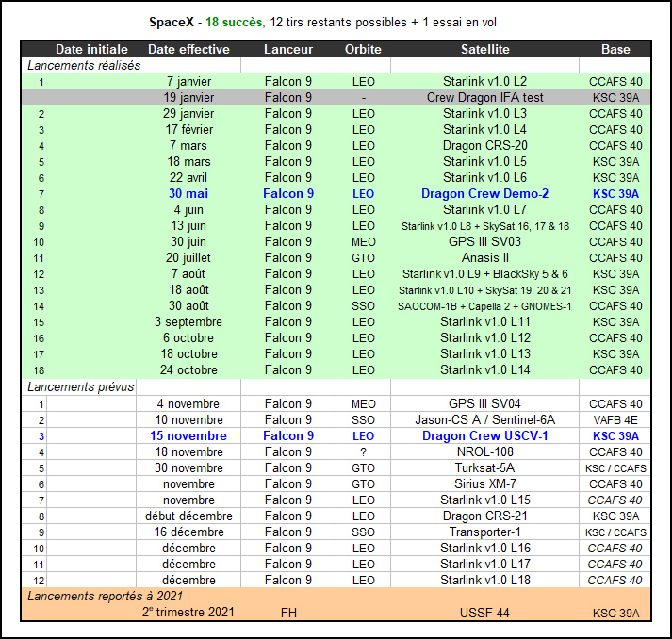Screen dimensions: 672x639
Task: Select the 'Lancements réalisés' section label
Action: [x=84, y=66]
